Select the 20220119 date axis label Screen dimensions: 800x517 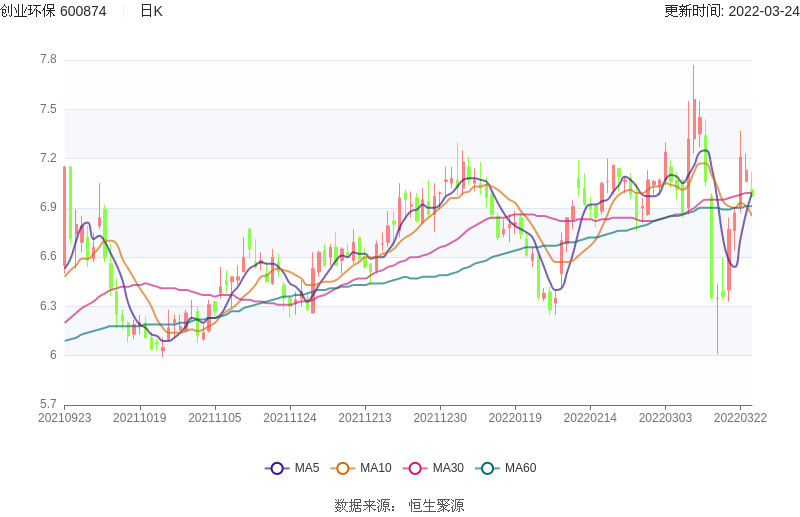(x=516, y=418)
